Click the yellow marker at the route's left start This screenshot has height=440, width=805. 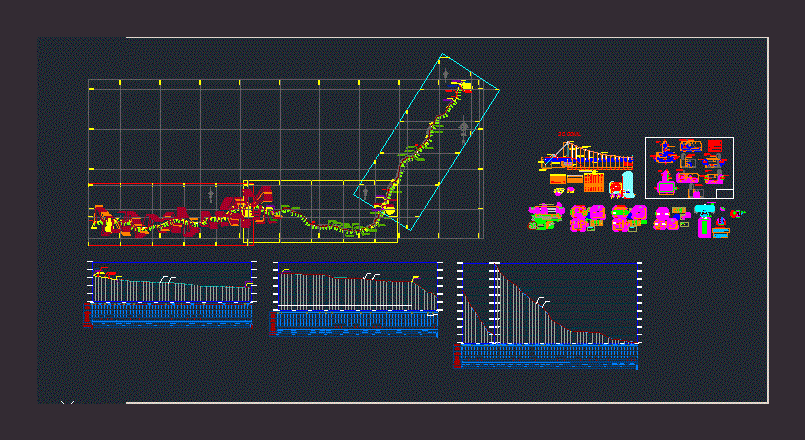click(x=96, y=224)
